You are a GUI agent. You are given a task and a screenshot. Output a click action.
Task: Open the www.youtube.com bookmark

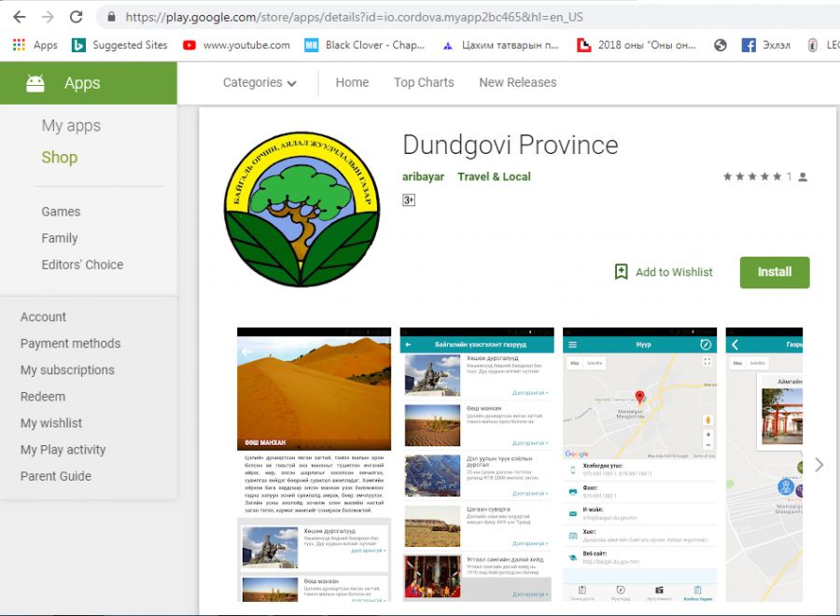[236, 45]
